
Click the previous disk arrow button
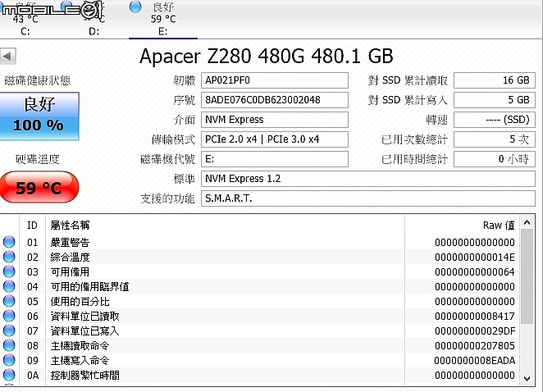point(8,56)
